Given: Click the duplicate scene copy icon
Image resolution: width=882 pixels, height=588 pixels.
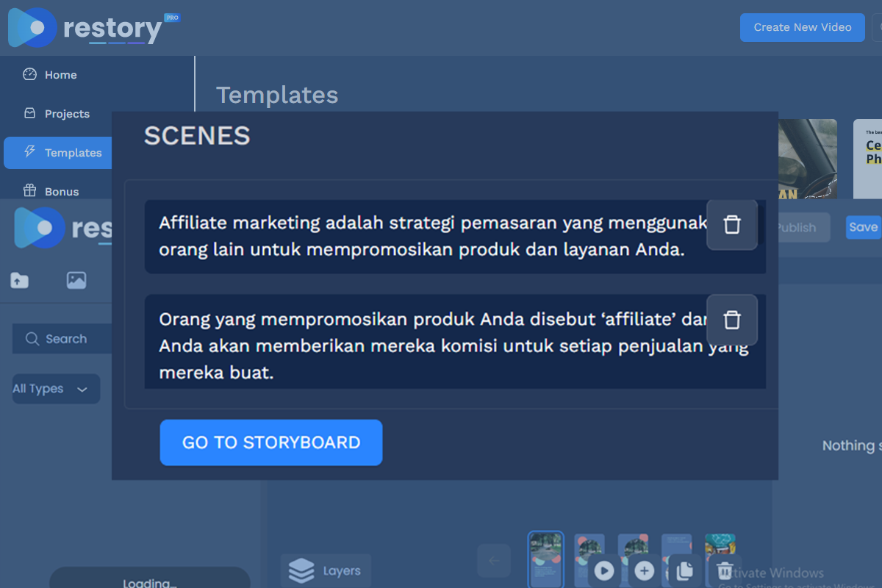Looking at the screenshot, I should [684, 571].
